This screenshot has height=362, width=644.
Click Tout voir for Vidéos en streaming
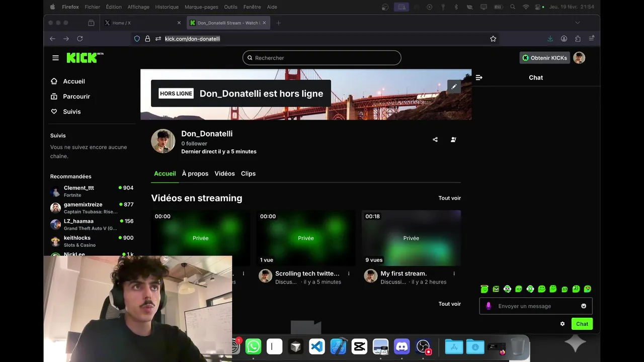click(449, 198)
